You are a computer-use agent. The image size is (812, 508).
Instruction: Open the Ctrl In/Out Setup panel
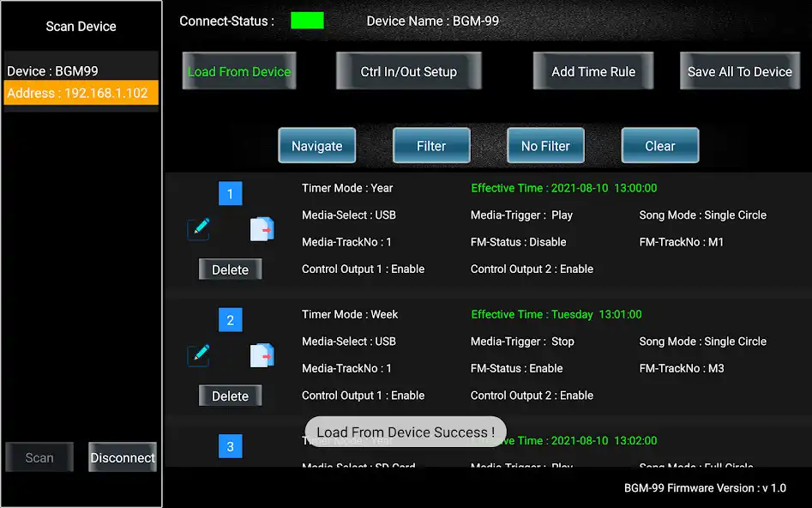(408, 71)
